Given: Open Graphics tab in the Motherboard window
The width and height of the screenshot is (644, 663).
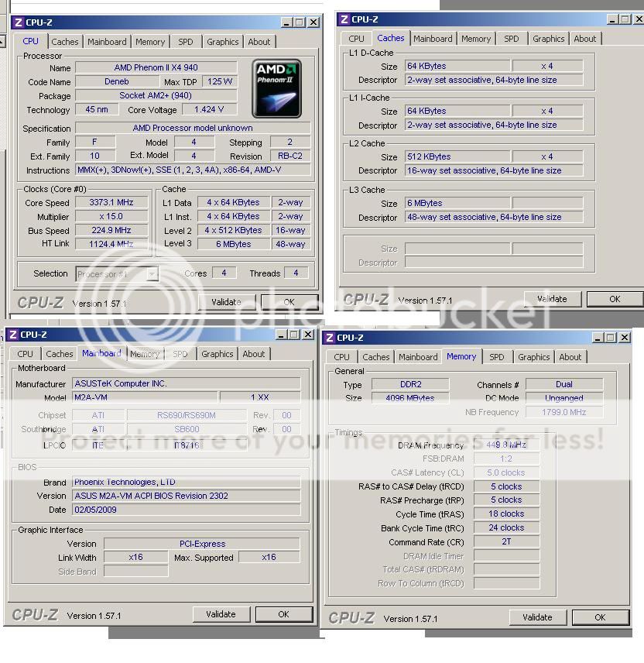Looking at the screenshot, I should coord(218,354).
